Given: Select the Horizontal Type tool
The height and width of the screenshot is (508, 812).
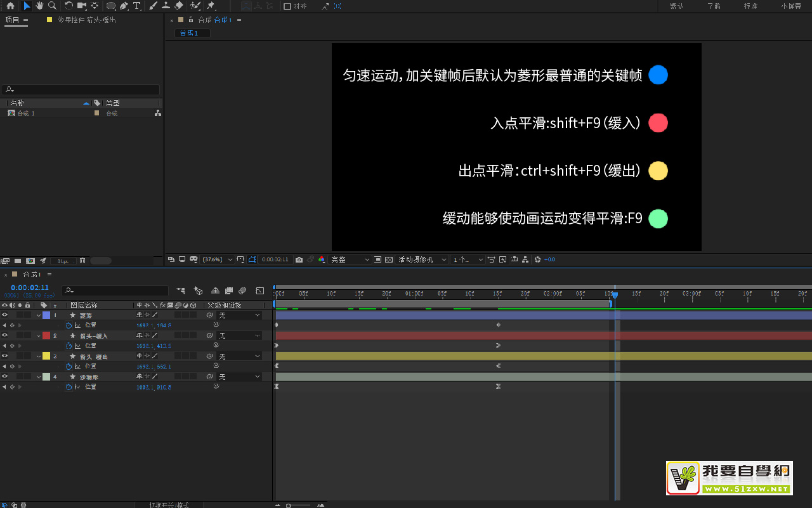Looking at the screenshot, I should [x=136, y=6].
